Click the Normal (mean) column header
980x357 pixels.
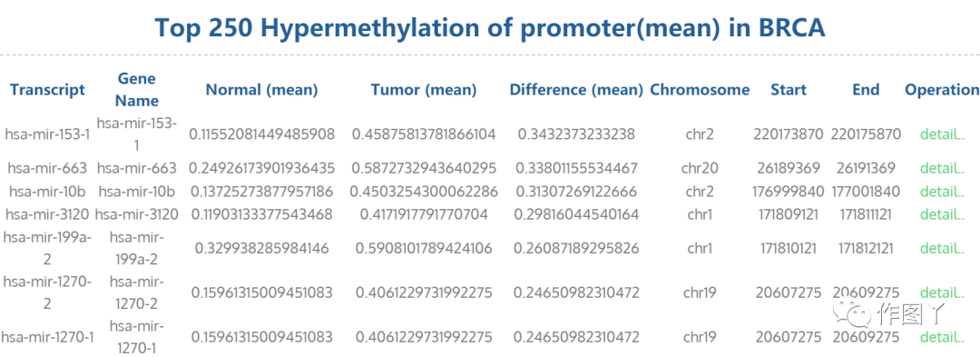262,89
